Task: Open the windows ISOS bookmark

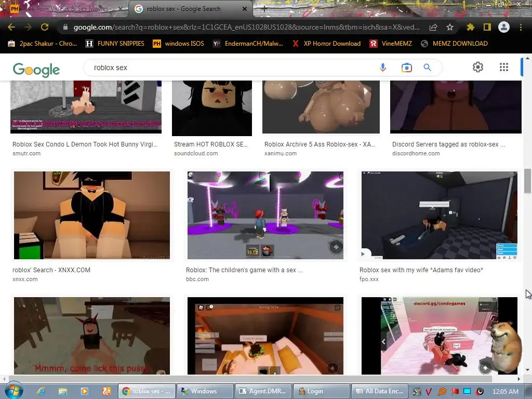Action: tap(179, 44)
